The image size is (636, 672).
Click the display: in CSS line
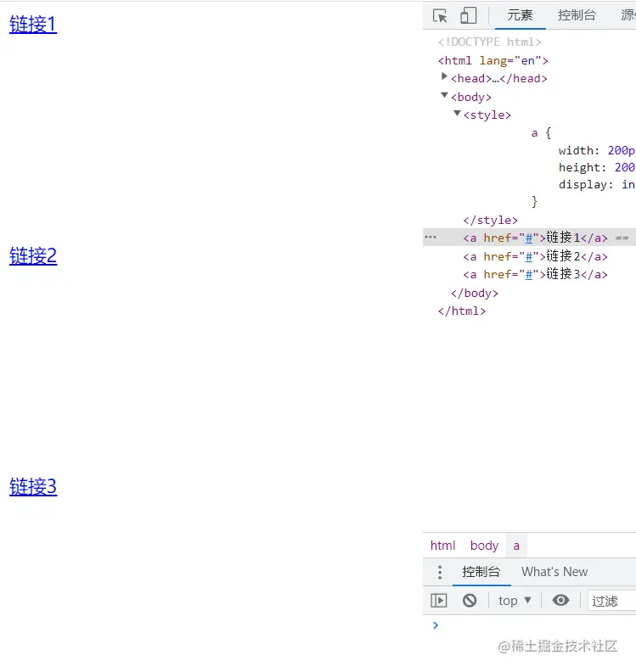click(x=597, y=185)
